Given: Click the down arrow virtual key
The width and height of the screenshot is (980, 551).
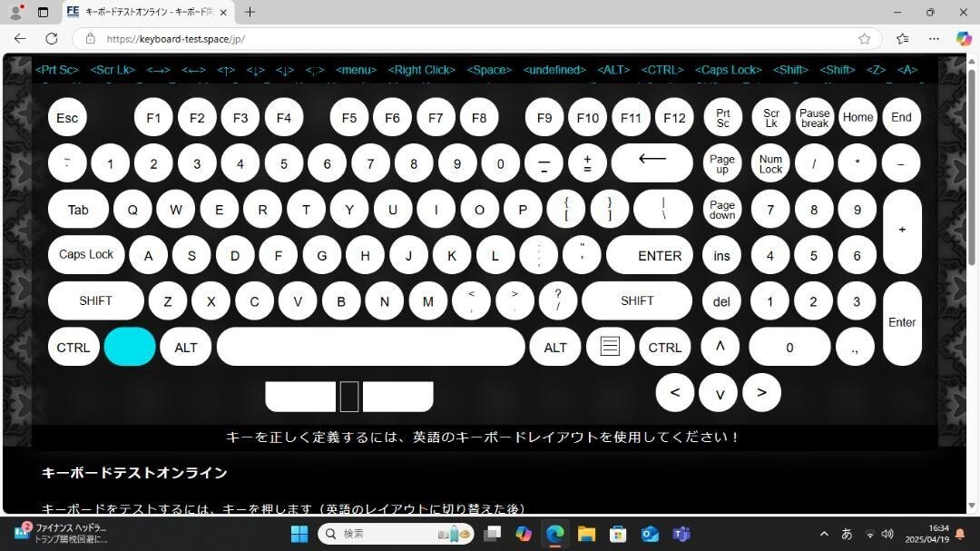Looking at the screenshot, I should [718, 393].
